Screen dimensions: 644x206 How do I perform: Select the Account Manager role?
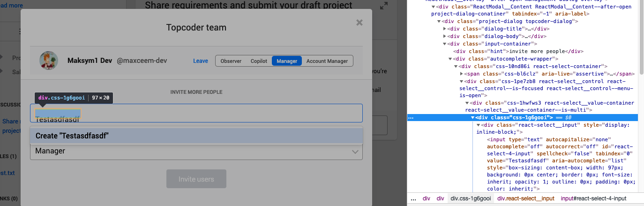(x=327, y=61)
